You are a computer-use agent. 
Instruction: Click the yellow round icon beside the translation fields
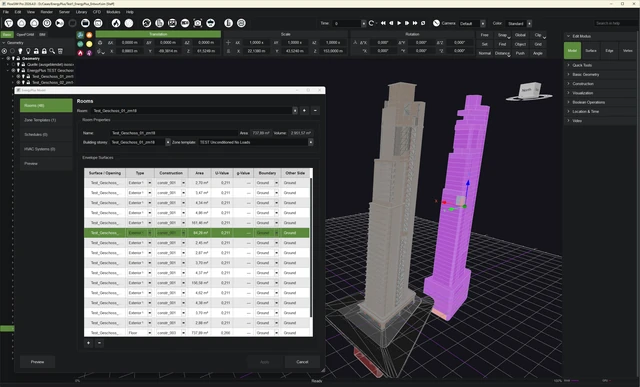tap(89, 44)
